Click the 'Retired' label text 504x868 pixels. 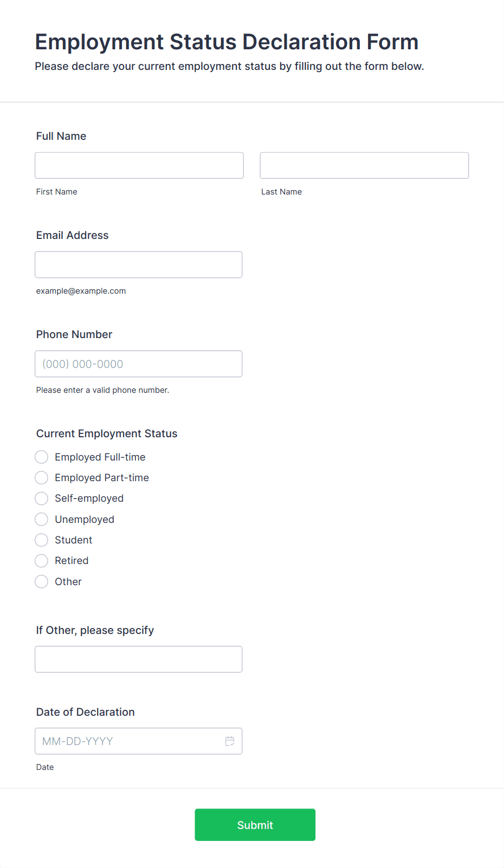[72, 561]
